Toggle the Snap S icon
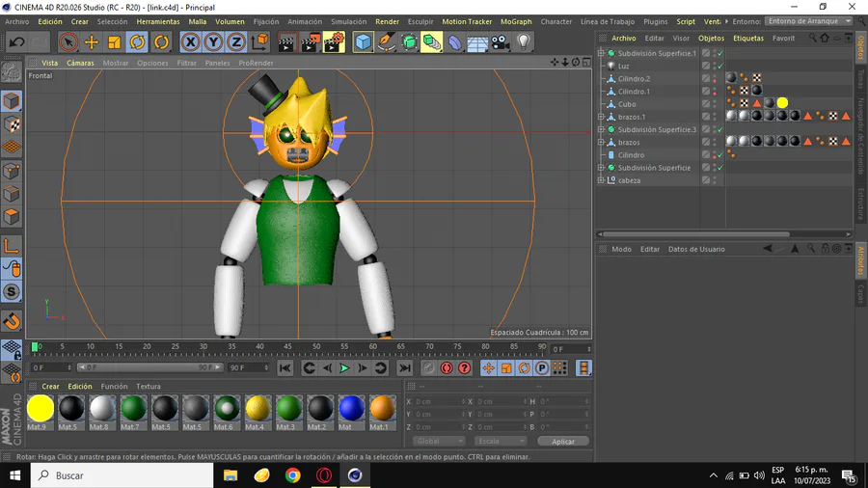 tap(11, 292)
